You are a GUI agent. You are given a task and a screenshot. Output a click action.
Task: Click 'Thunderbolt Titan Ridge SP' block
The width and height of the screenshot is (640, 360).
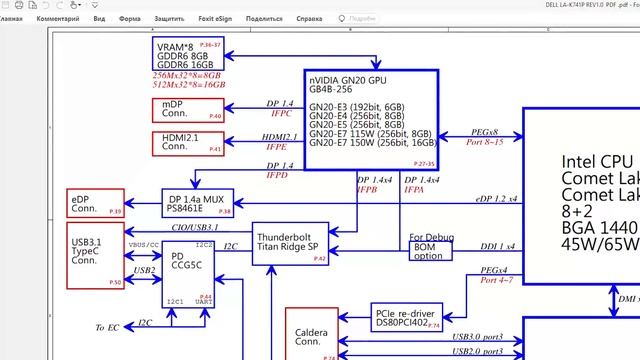coord(291,244)
